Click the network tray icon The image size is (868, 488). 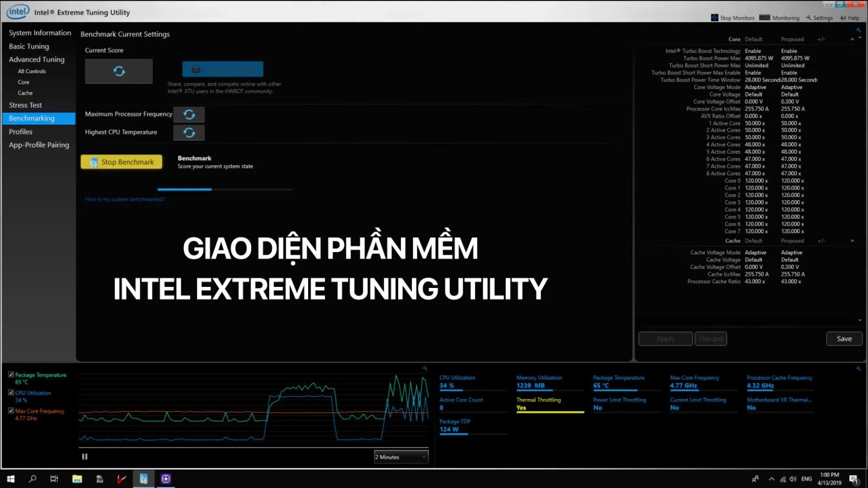pyautogui.click(x=783, y=479)
